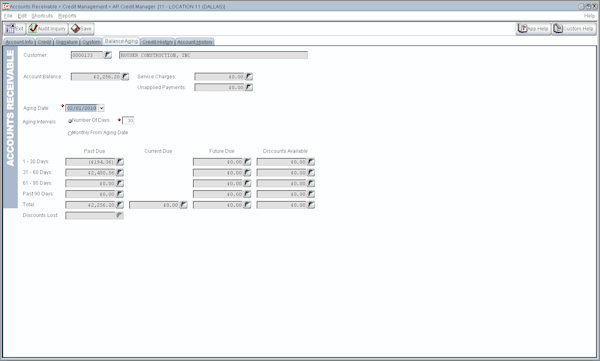Switch to the Account History tab

point(195,42)
